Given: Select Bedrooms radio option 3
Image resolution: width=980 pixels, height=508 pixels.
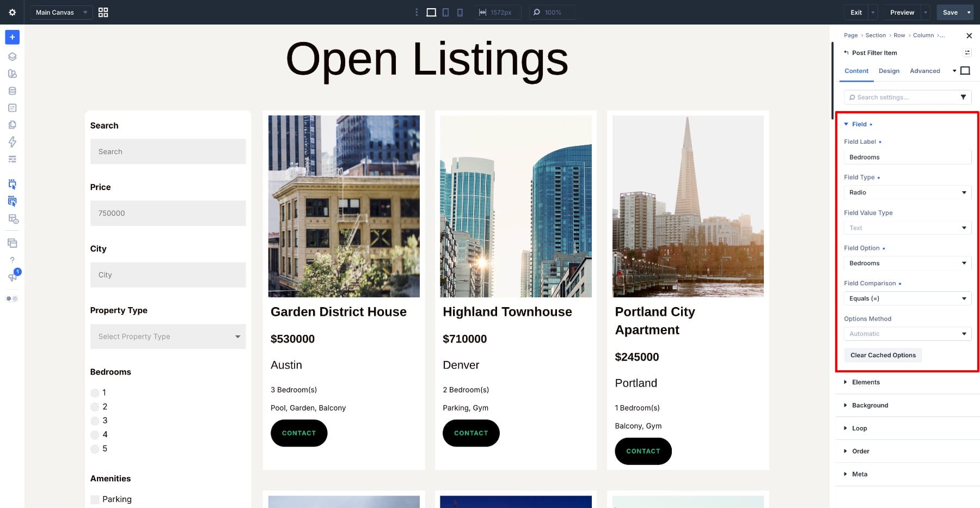Looking at the screenshot, I should pos(95,420).
